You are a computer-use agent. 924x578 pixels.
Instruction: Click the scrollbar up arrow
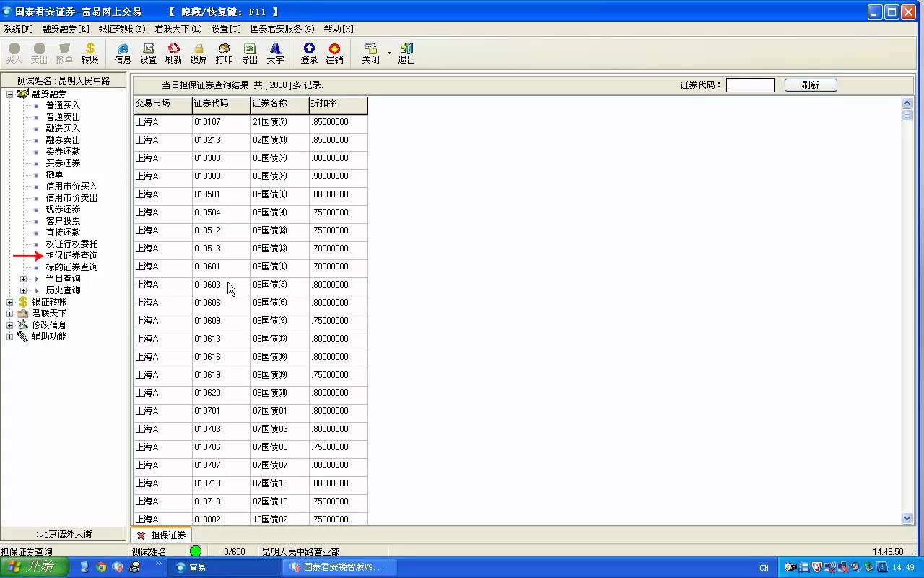(907, 103)
